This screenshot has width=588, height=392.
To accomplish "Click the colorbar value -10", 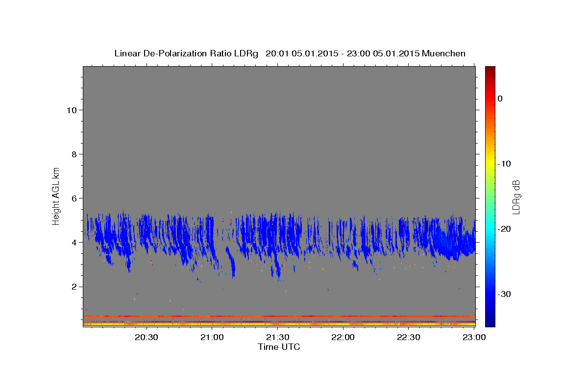I will point(504,164).
